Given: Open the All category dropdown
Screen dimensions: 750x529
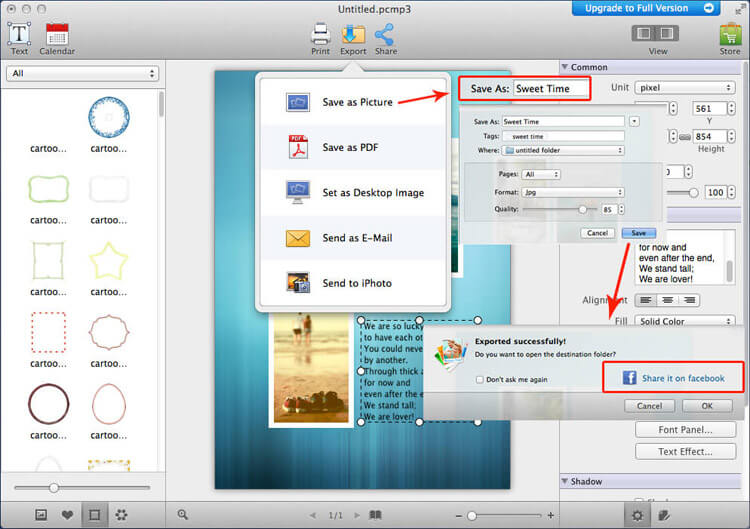Looking at the screenshot, I should (83, 73).
